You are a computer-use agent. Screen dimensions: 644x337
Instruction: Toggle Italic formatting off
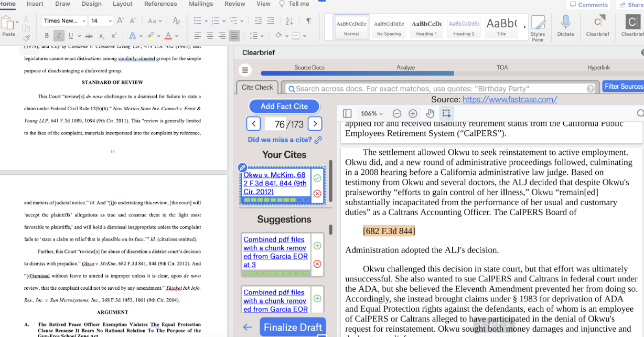point(59,36)
